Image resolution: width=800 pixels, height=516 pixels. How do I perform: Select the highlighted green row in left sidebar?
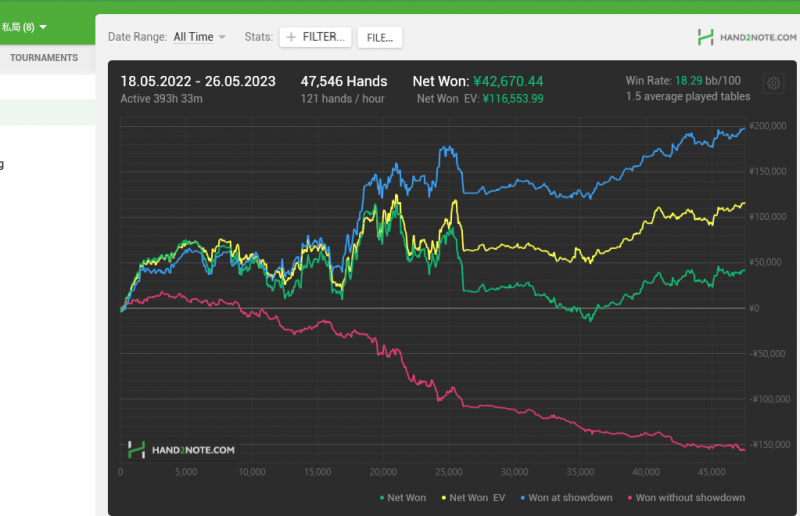[x=47, y=113]
